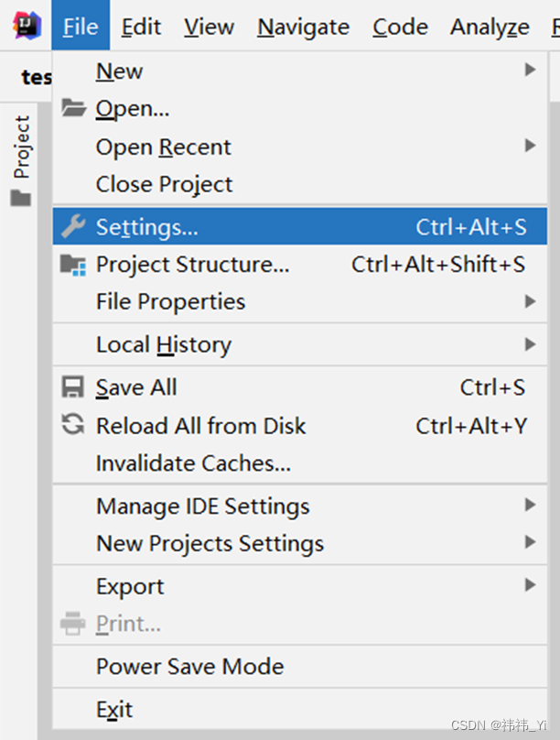Click the Reload All from Disk icon

click(73, 425)
